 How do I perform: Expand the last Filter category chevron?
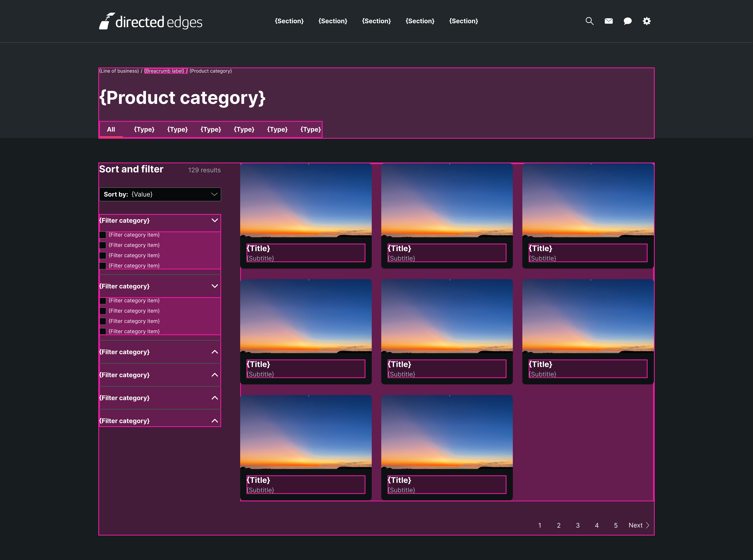(215, 421)
